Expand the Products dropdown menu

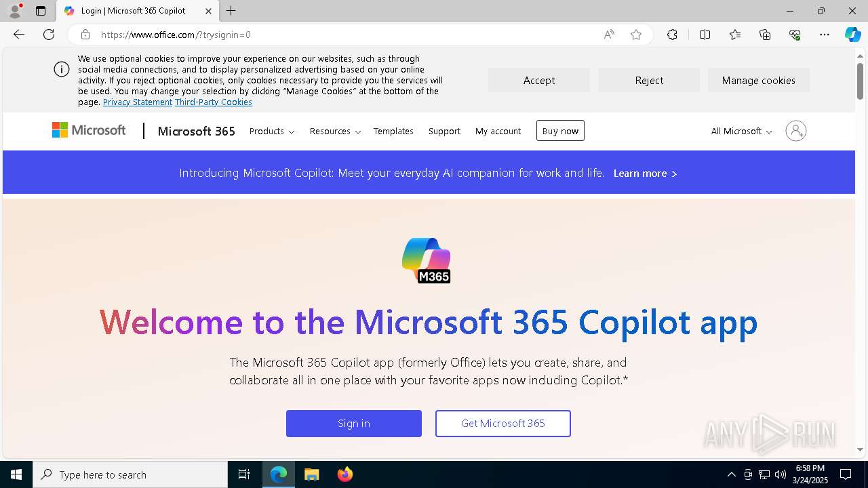pyautogui.click(x=272, y=131)
